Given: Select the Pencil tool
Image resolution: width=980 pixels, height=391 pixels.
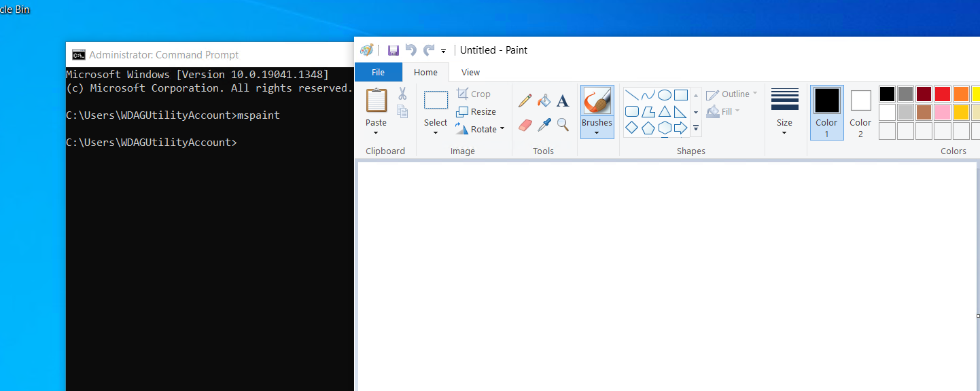Looking at the screenshot, I should click(x=525, y=101).
